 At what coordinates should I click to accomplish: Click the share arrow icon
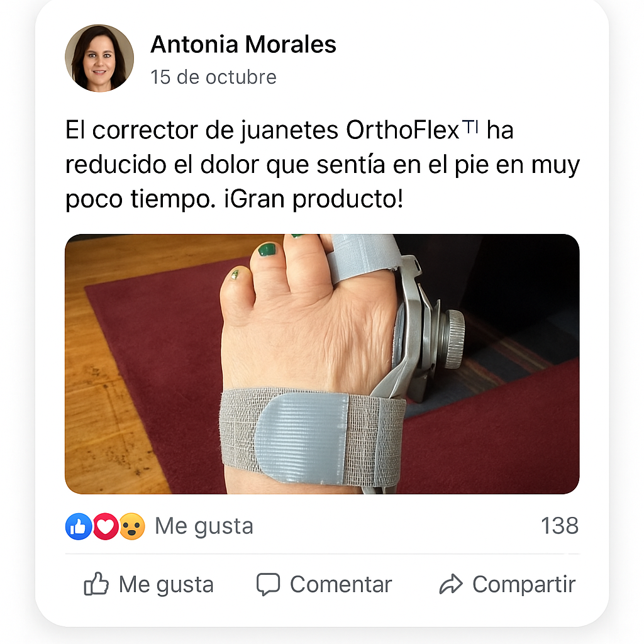pos(451,584)
